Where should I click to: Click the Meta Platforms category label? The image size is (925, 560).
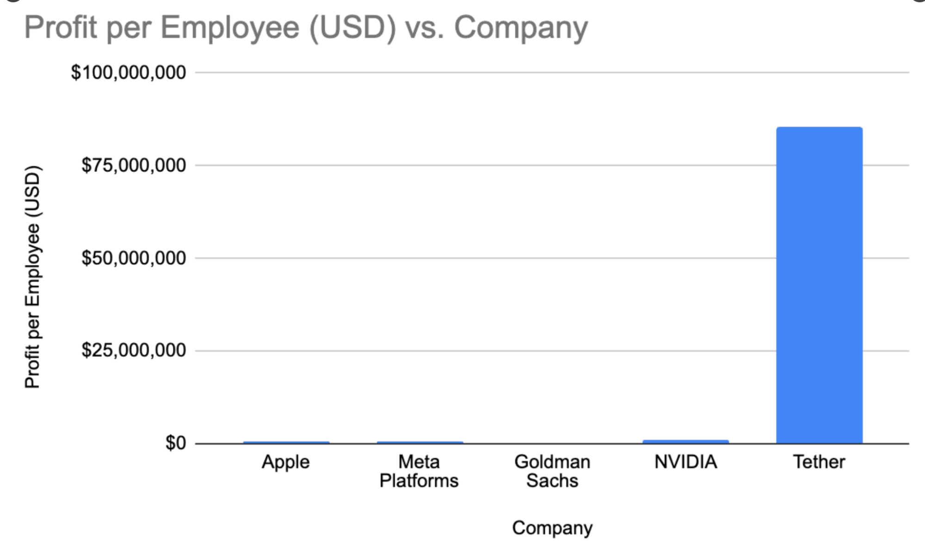419,471
